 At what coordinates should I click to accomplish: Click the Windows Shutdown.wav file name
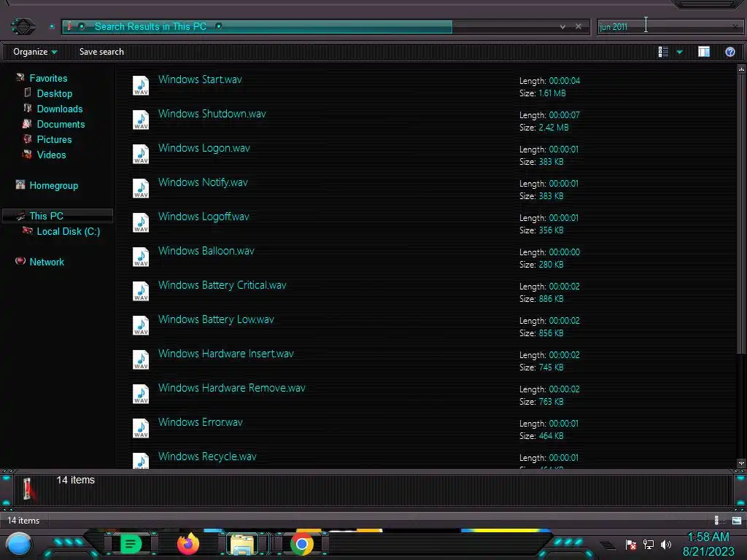(212, 114)
